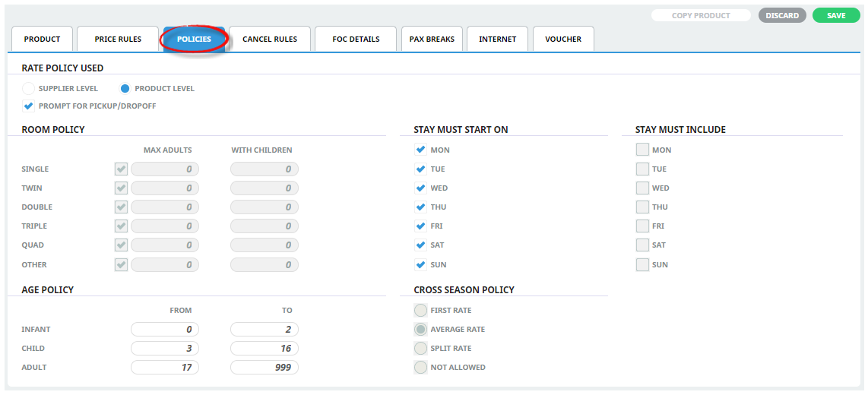Open the Price Rules tab
This screenshot has width=868, height=395.
coord(118,39)
